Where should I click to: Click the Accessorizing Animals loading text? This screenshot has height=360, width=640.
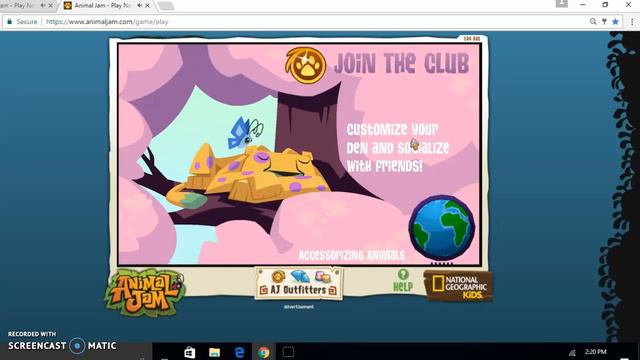pyautogui.click(x=351, y=256)
